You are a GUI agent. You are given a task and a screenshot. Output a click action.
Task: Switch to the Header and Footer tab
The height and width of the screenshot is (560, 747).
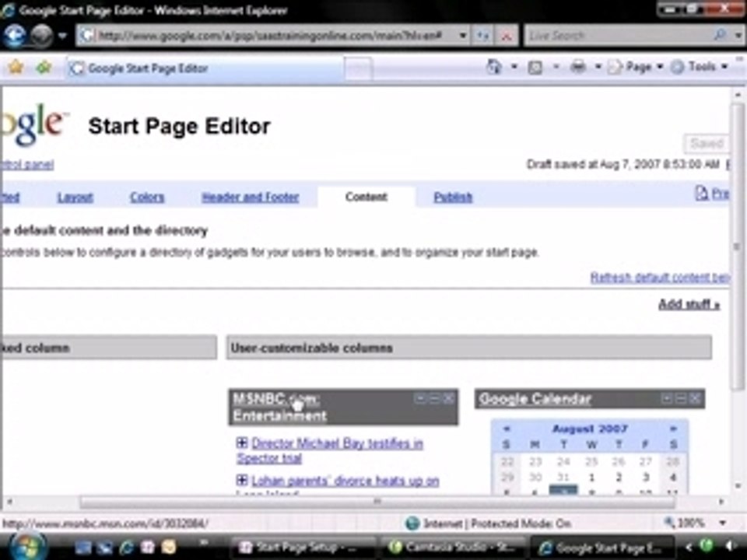point(251,197)
